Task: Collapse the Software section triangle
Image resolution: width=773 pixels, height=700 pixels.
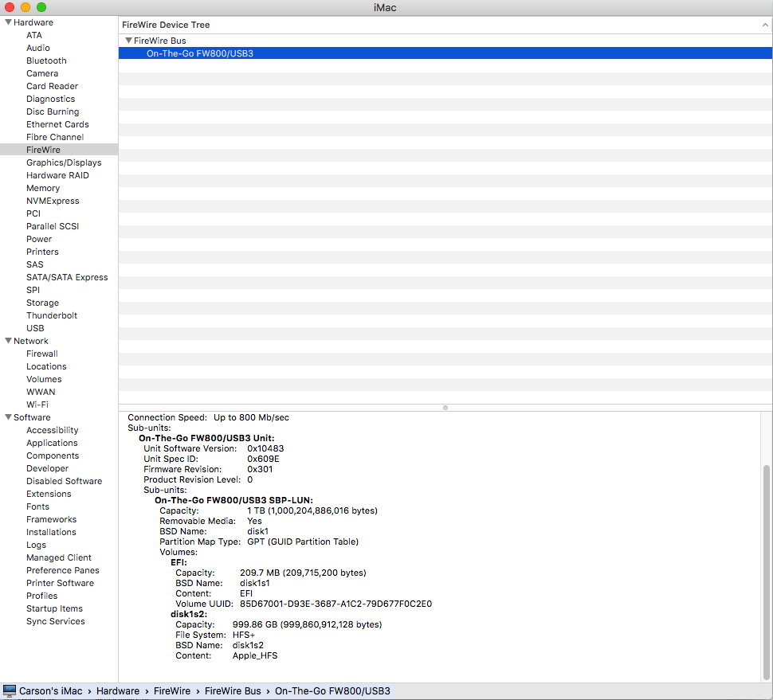Action: click(x=8, y=417)
